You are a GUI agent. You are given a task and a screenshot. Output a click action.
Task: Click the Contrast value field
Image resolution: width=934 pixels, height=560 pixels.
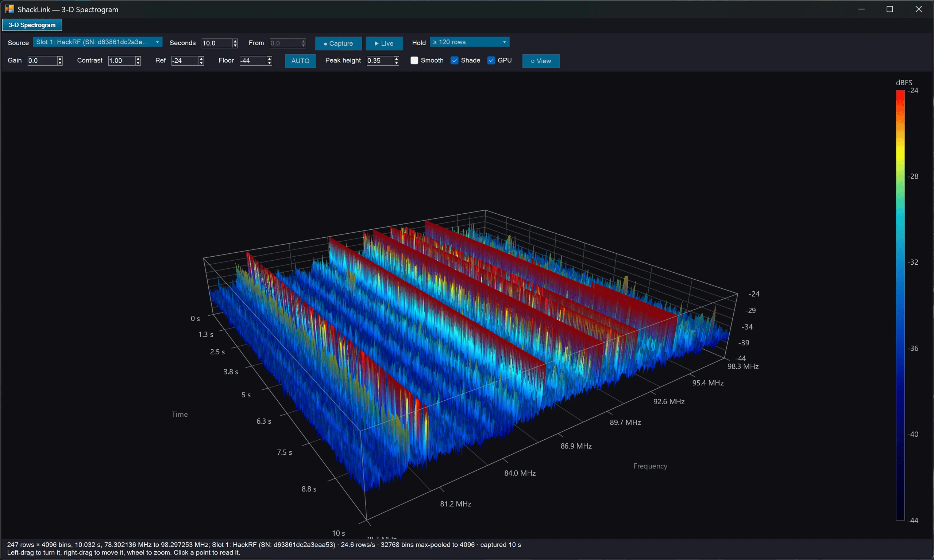[121, 61]
